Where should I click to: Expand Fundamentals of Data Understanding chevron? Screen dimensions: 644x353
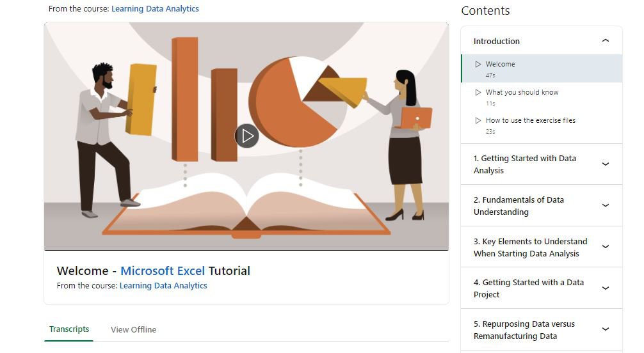[x=606, y=205]
